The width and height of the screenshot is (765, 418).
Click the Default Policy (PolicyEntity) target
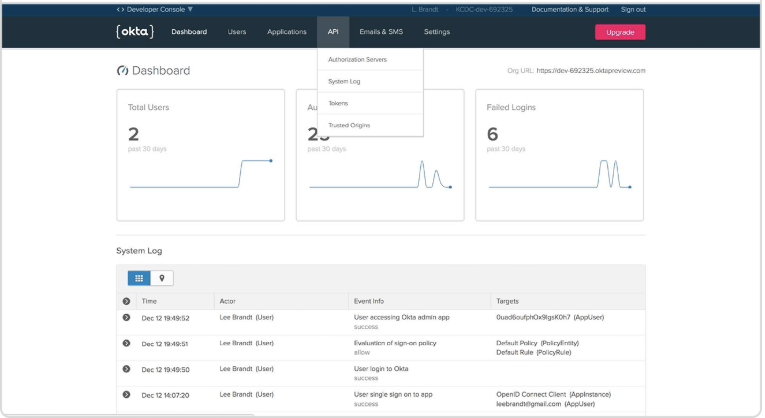click(538, 343)
